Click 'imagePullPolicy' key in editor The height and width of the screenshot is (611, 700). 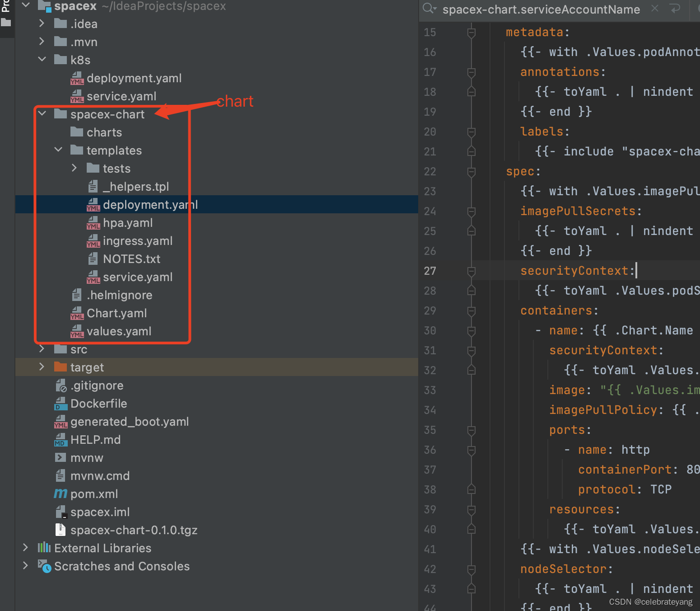tap(603, 410)
